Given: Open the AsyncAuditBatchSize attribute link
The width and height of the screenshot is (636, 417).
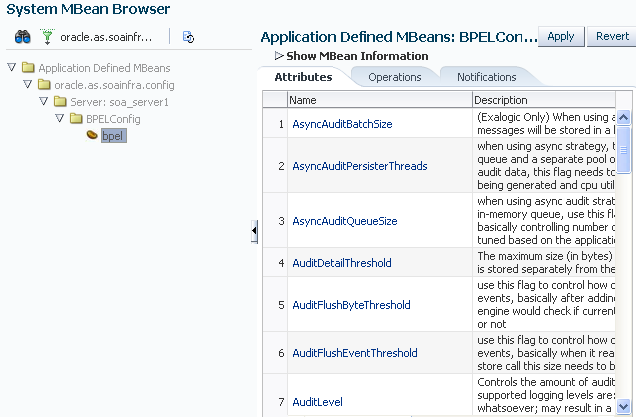Looking at the screenshot, I should [342, 124].
